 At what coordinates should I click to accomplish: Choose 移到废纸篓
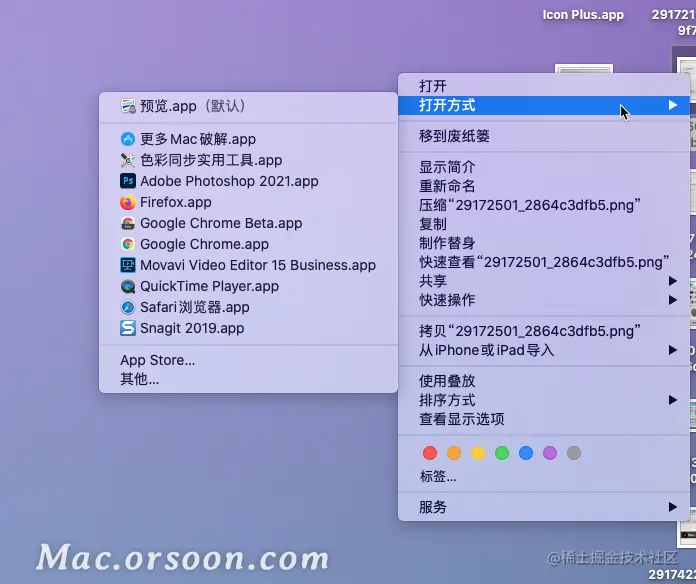pos(544,136)
